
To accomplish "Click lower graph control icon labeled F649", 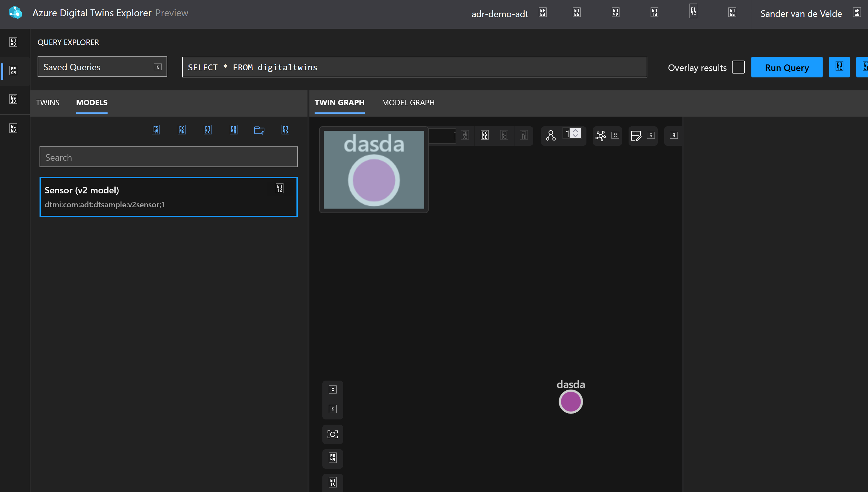I will pos(333,458).
